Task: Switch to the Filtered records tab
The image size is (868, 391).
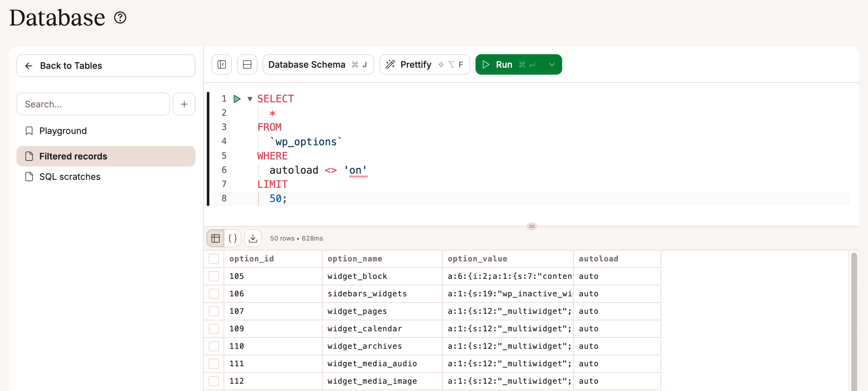Action: (73, 156)
